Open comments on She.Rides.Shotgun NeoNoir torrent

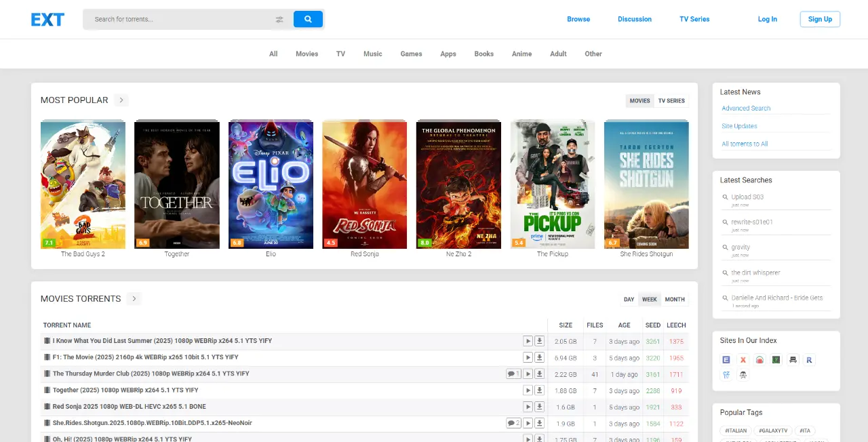pyautogui.click(x=513, y=423)
